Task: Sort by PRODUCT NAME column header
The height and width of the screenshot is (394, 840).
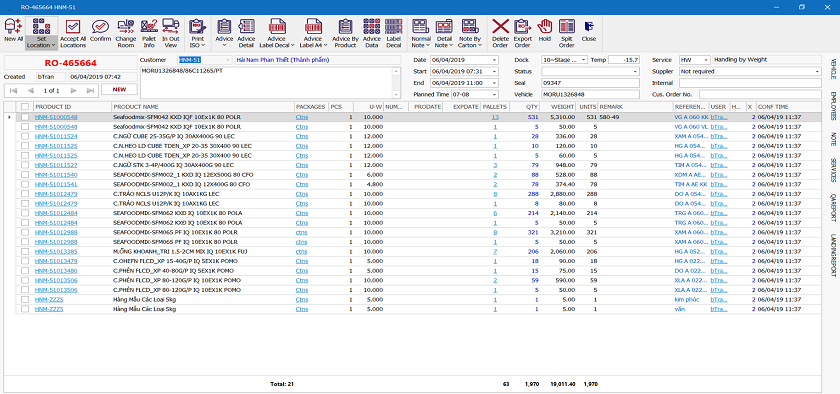Action: (202, 107)
